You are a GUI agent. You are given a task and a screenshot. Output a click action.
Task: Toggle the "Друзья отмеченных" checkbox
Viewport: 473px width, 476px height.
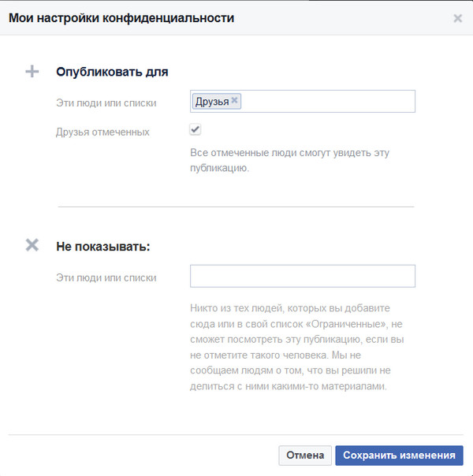tap(195, 130)
